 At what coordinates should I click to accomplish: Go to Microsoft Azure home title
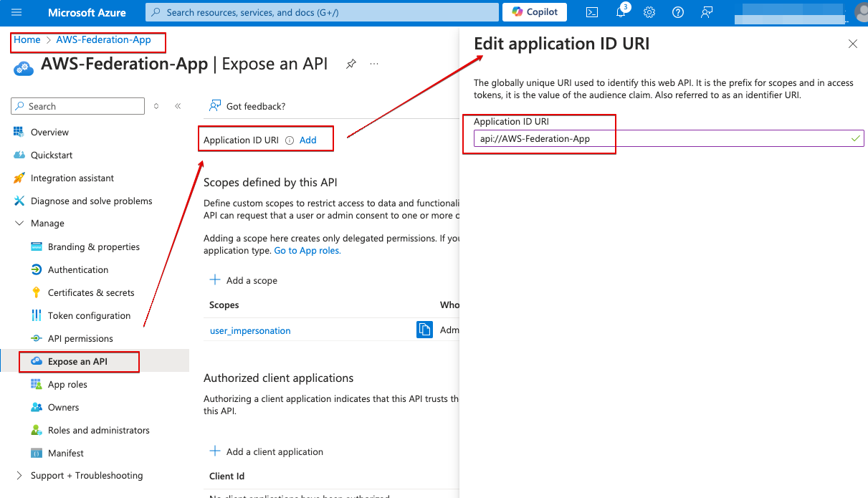pyautogui.click(x=87, y=13)
